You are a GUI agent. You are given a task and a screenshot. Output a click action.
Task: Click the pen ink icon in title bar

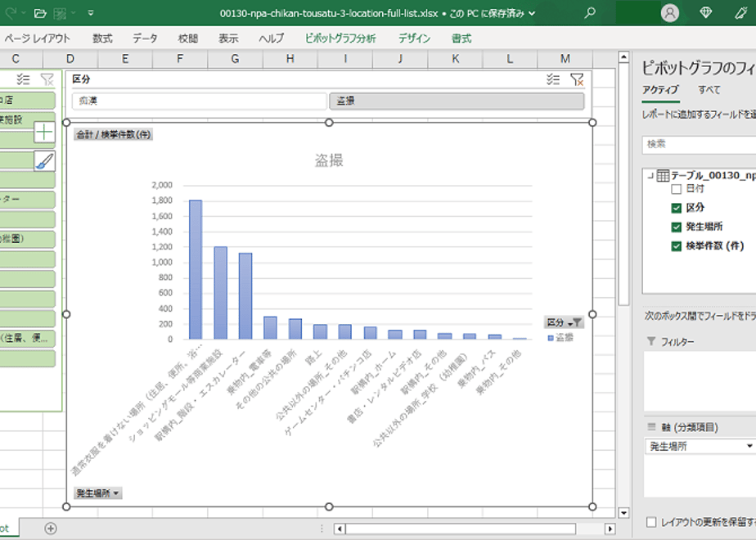[741, 13]
